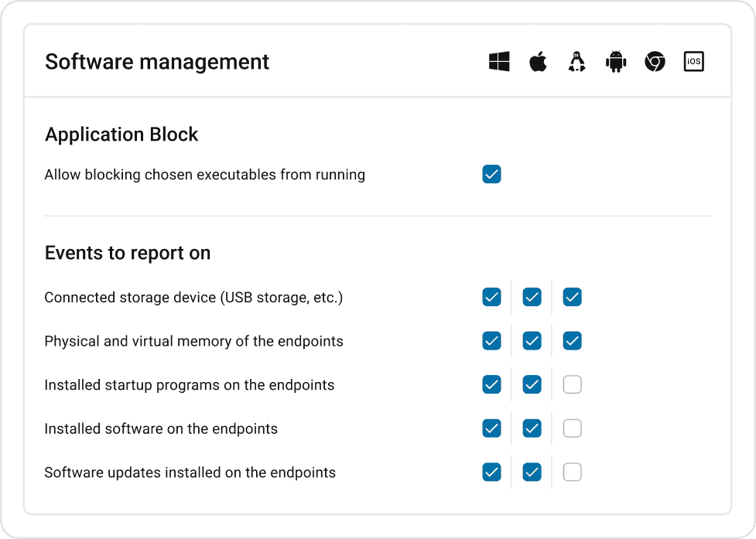The height and width of the screenshot is (539, 756).
Task: Click the Windows platform icon
Action: click(x=499, y=62)
